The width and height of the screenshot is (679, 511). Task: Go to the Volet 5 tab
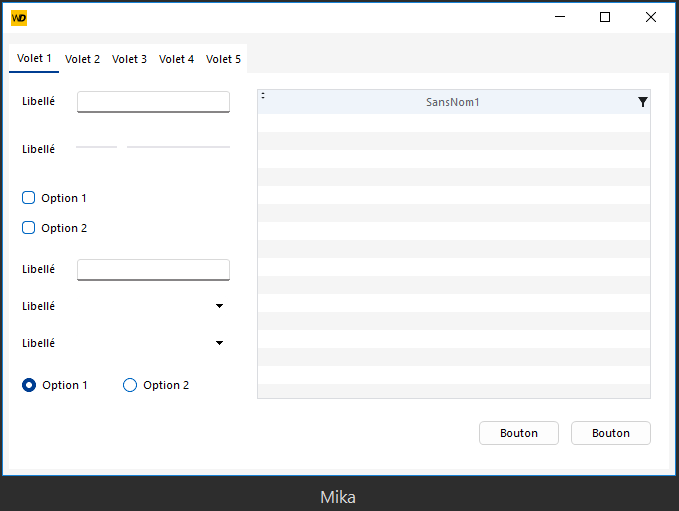coord(223,59)
